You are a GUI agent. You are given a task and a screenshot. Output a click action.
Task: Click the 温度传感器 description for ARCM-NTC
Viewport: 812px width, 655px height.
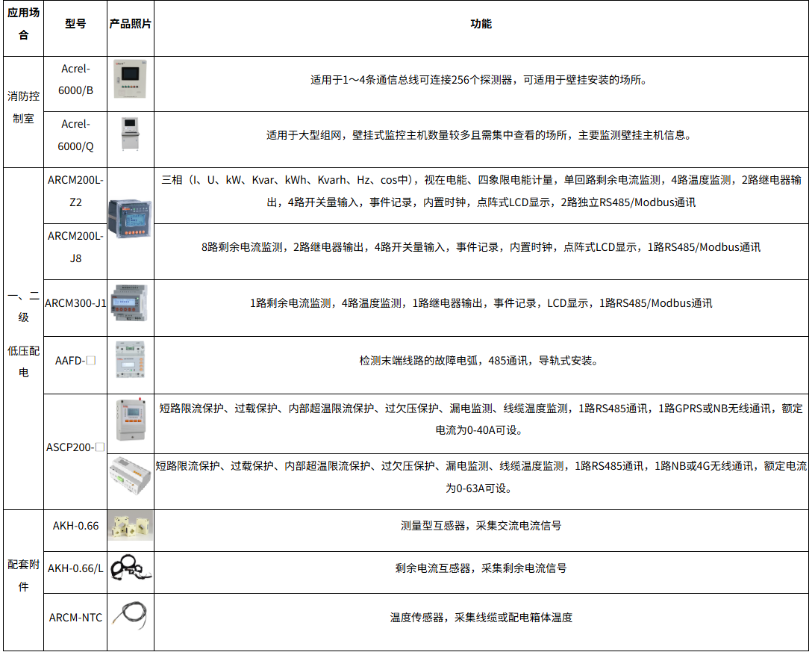coord(481,618)
